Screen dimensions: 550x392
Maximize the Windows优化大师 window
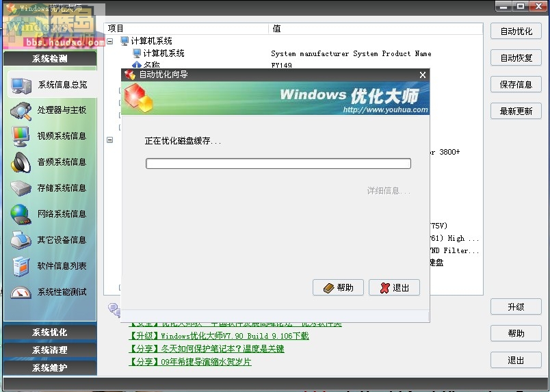(521, 6)
